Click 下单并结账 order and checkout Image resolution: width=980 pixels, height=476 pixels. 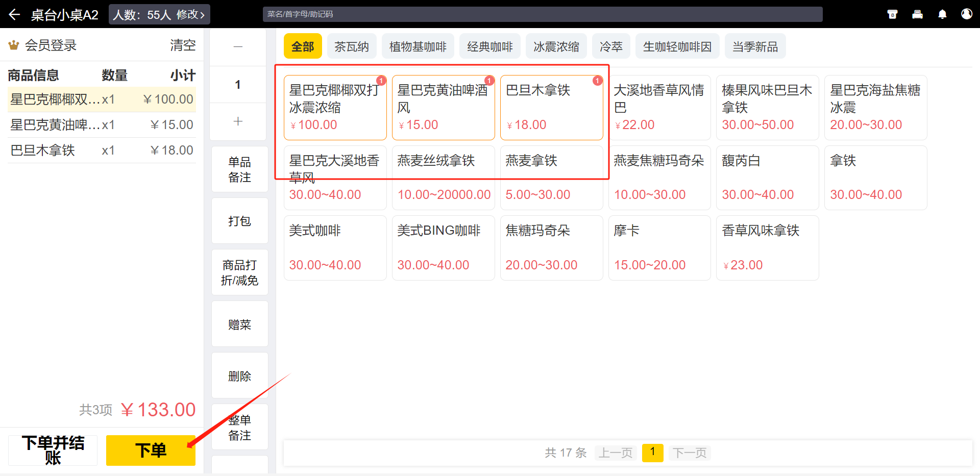pos(53,450)
